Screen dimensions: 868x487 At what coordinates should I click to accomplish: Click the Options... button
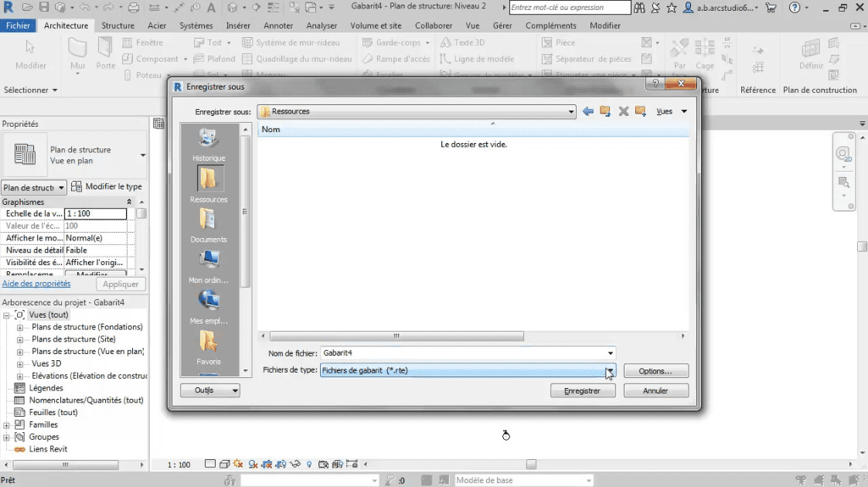click(x=655, y=371)
